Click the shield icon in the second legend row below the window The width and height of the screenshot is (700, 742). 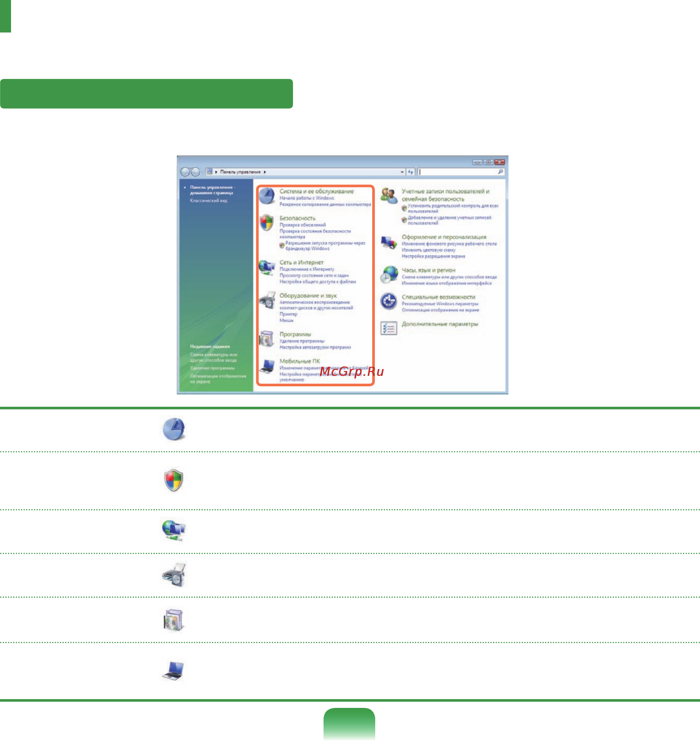tap(173, 480)
